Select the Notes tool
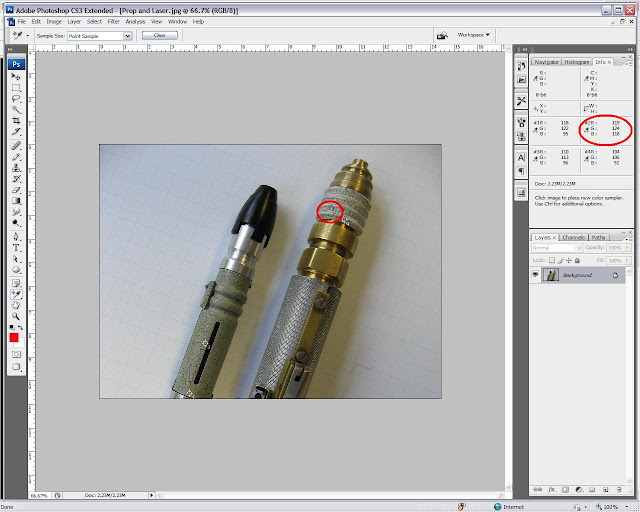This screenshot has width=640, height=512. click(16, 283)
